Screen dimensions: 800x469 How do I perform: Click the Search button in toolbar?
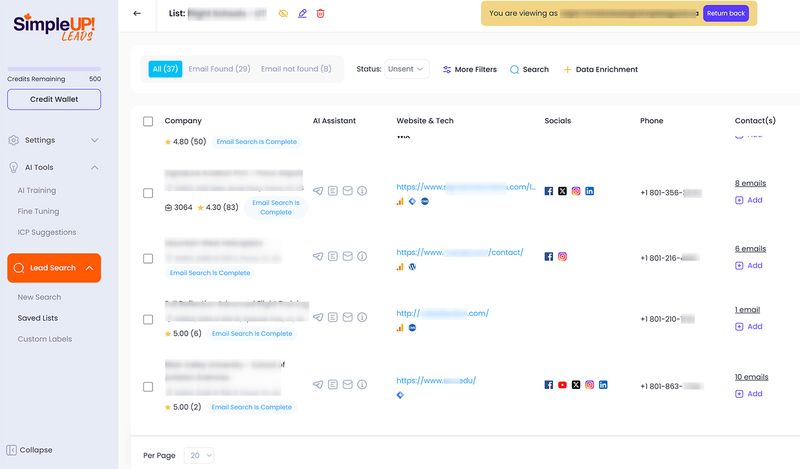pos(530,69)
